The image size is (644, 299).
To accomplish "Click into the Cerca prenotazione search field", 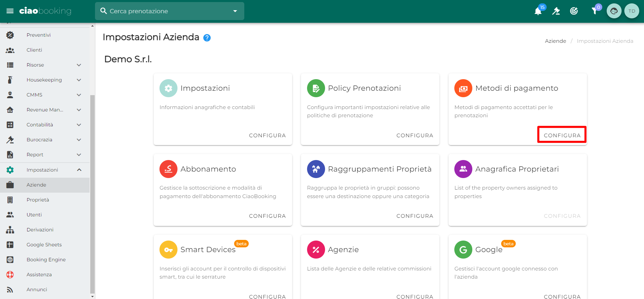I will pyautogui.click(x=169, y=11).
